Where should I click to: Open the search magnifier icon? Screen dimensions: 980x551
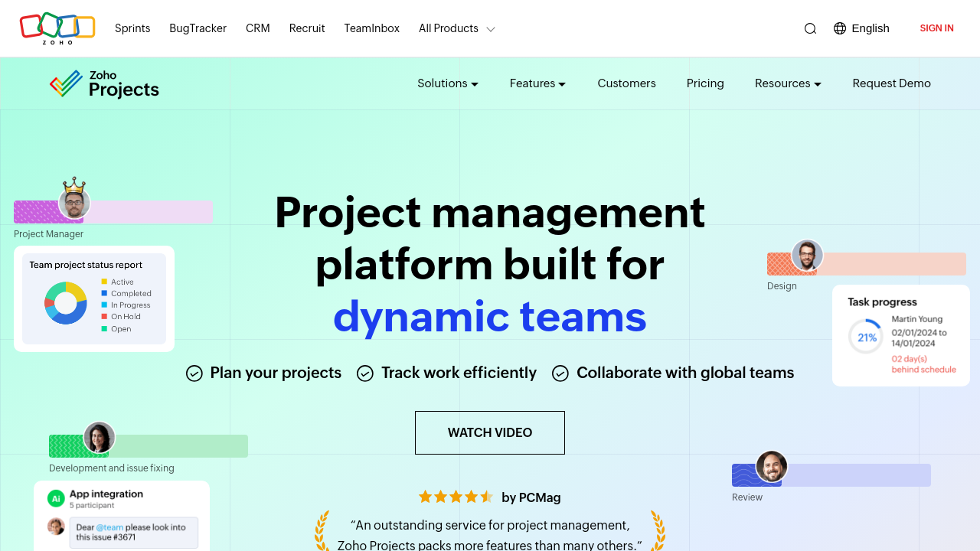pos(810,29)
